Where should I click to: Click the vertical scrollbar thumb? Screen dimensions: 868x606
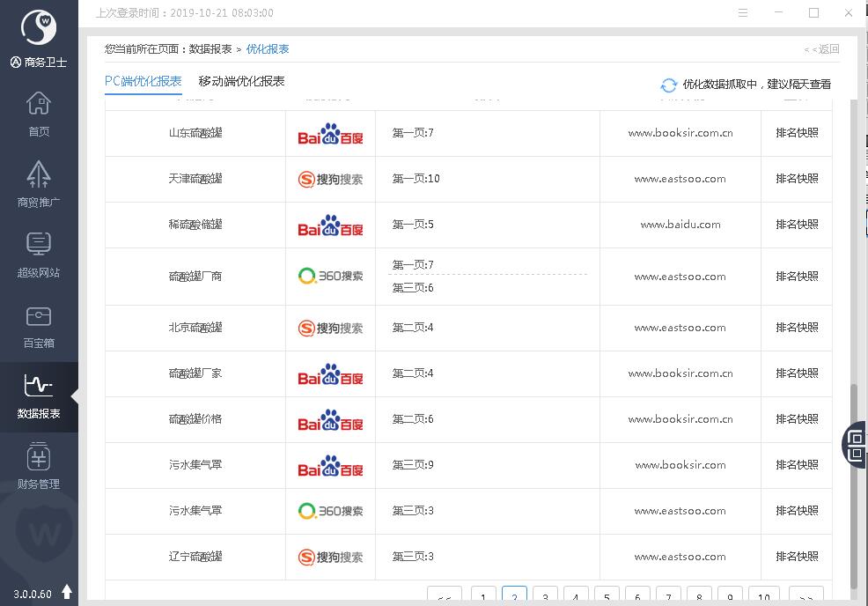pyautogui.click(x=854, y=484)
